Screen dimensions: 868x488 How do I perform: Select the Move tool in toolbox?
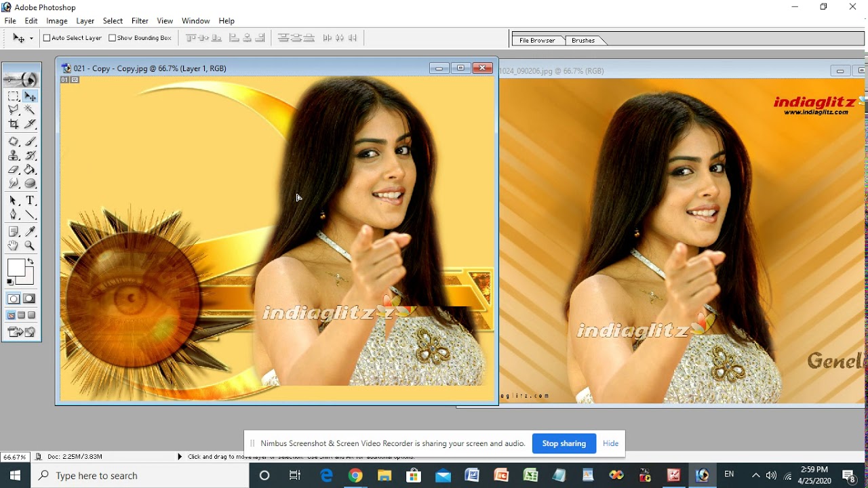point(30,97)
